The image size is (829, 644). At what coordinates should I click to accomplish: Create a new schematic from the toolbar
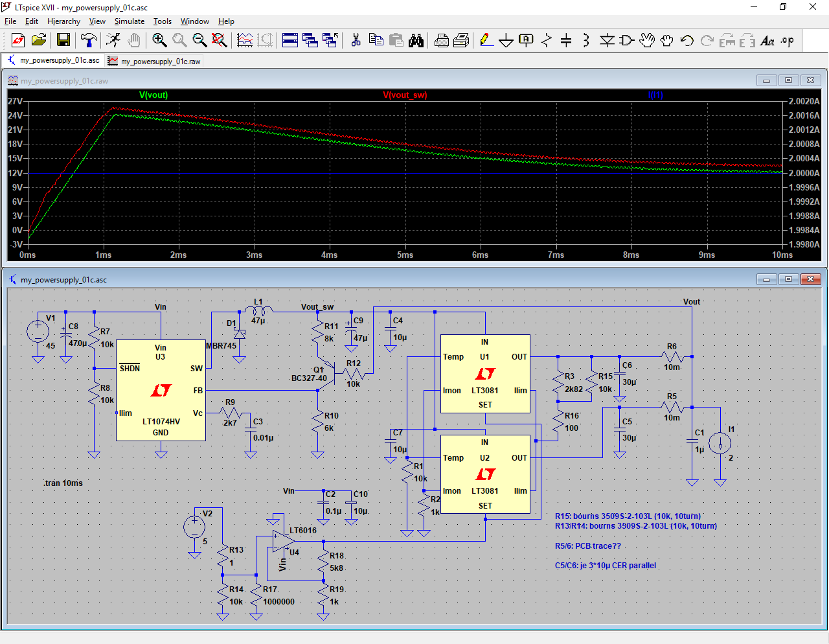[18, 40]
